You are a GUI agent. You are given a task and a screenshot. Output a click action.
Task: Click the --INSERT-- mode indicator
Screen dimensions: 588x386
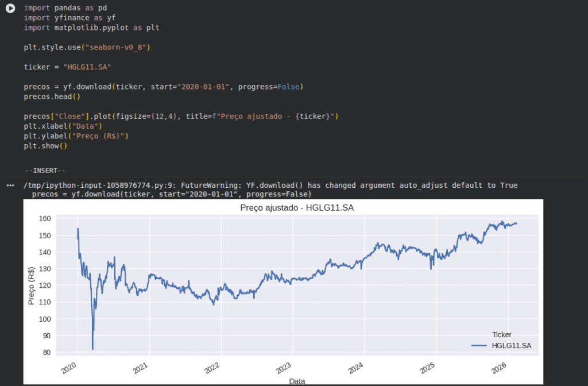(45, 171)
